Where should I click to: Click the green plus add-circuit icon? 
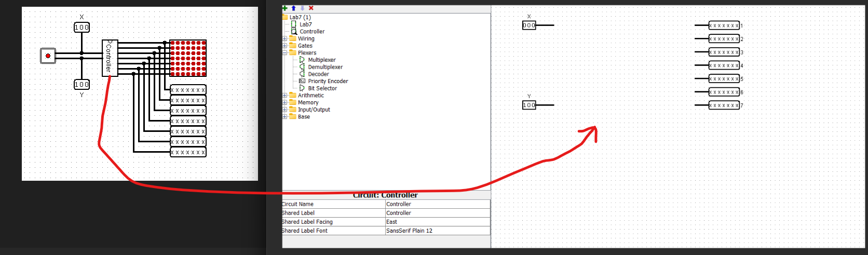pos(284,8)
